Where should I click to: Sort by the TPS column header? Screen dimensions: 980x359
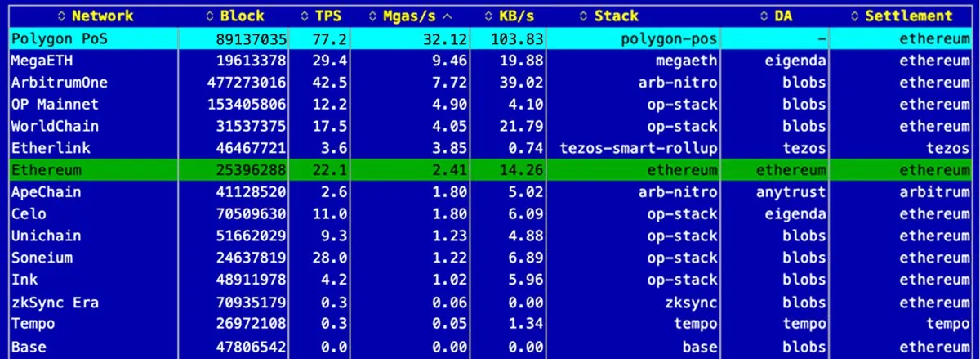[x=320, y=16]
